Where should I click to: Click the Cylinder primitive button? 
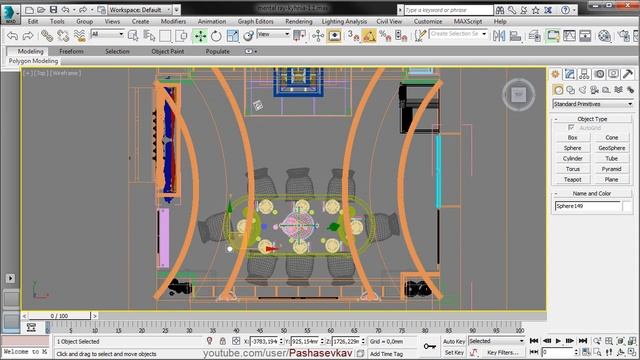572,158
